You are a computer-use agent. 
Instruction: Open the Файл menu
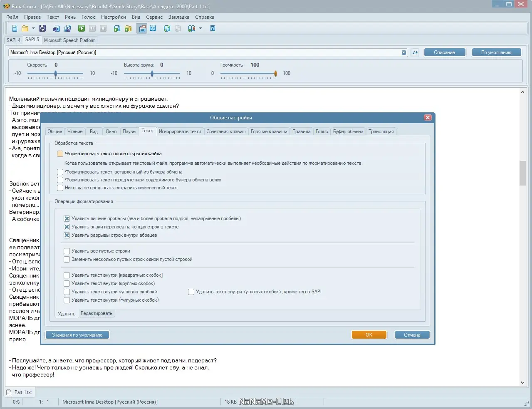coord(12,17)
